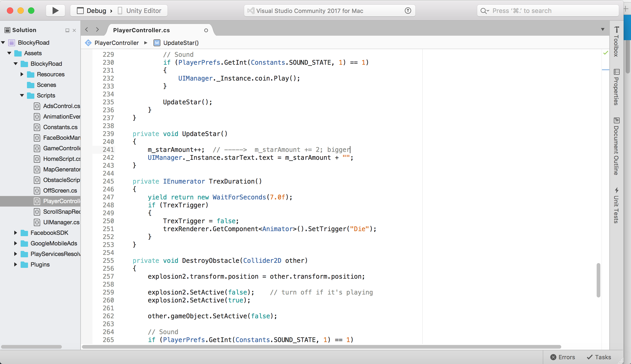Click the ScrollSnapRect file icon
The height and width of the screenshot is (364, 631).
click(x=37, y=212)
